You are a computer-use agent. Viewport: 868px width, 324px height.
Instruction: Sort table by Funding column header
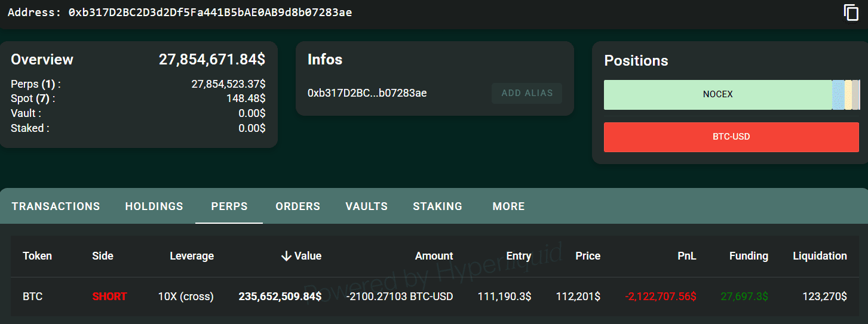tap(749, 256)
